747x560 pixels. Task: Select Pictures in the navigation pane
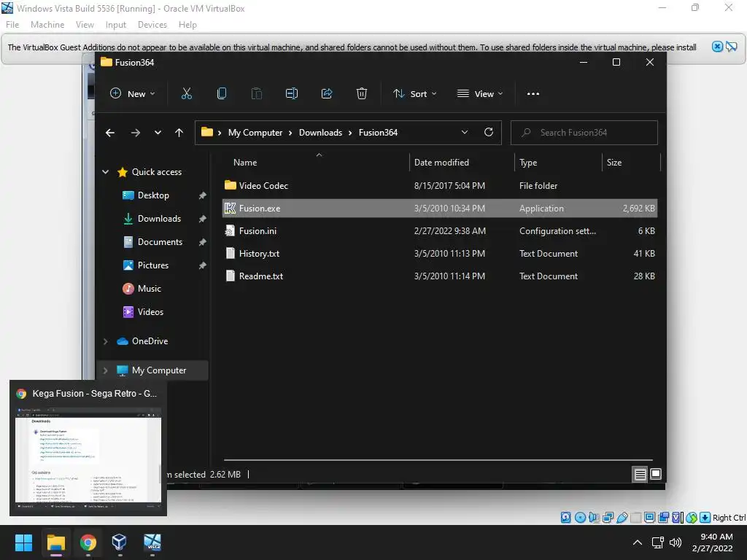click(153, 265)
